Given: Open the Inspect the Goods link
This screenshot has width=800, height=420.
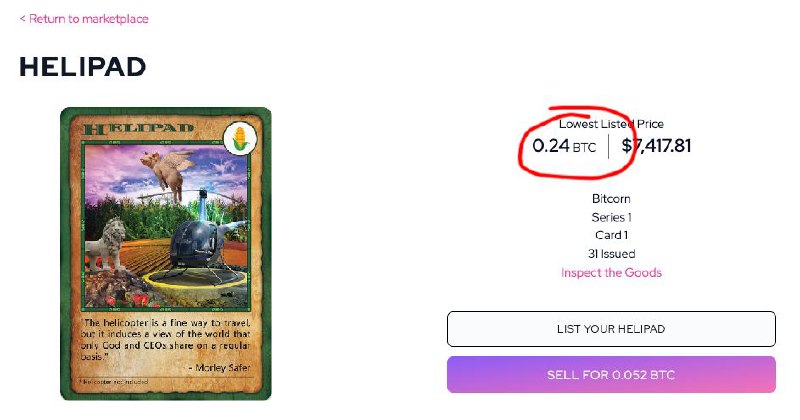Looking at the screenshot, I should point(611,273).
